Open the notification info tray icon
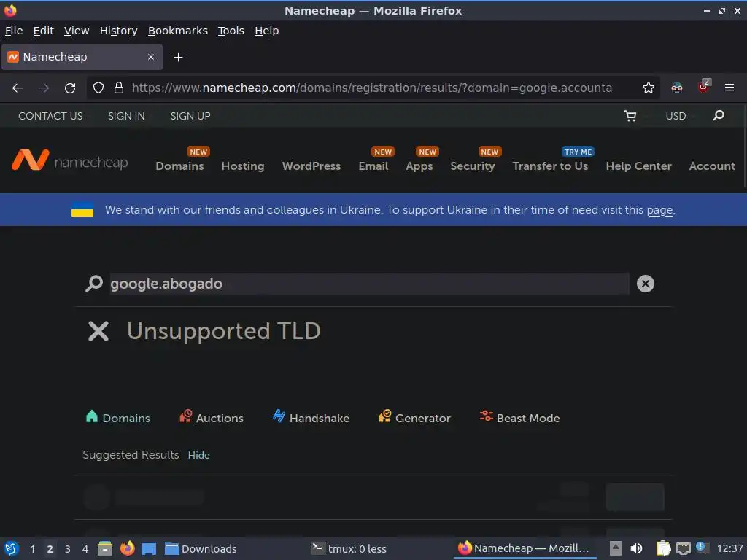The width and height of the screenshot is (747, 560). [702, 548]
